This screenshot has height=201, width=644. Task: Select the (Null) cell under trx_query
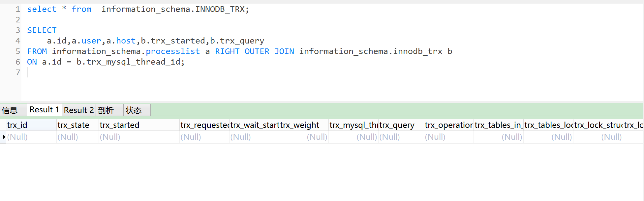pyautogui.click(x=390, y=137)
